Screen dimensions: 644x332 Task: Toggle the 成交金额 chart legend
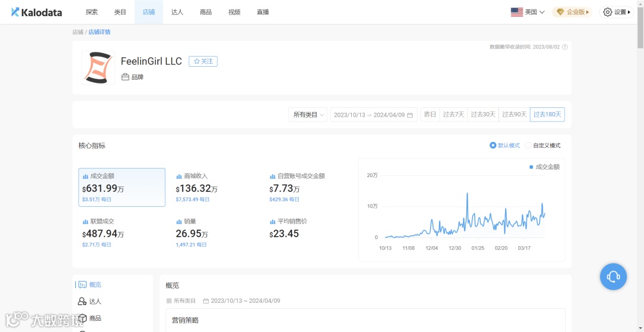pyautogui.click(x=544, y=167)
